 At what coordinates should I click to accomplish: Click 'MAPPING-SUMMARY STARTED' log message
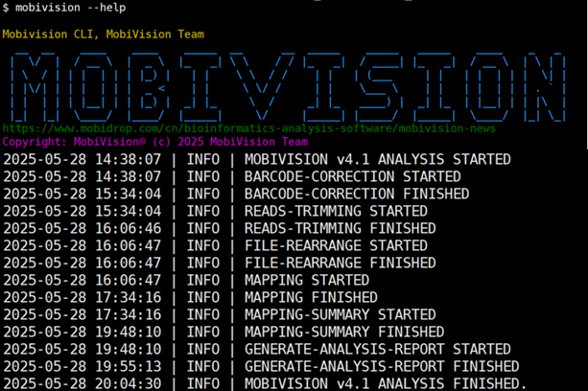coord(341,314)
